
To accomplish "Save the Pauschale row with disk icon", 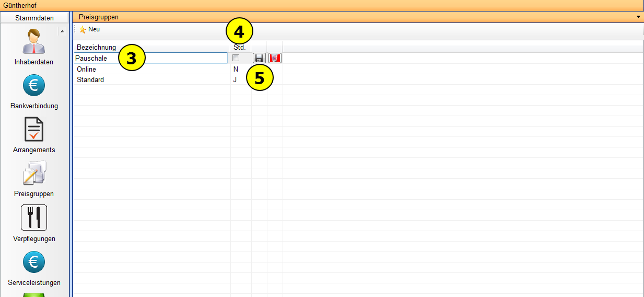I will pos(259,58).
